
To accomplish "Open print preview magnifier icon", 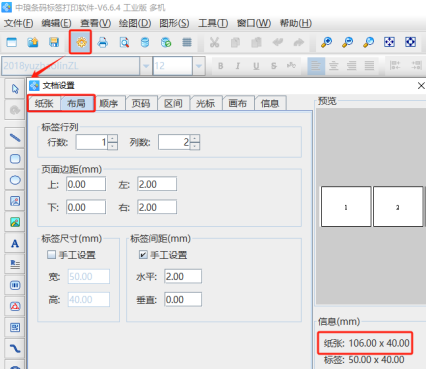I will (x=124, y=42).
